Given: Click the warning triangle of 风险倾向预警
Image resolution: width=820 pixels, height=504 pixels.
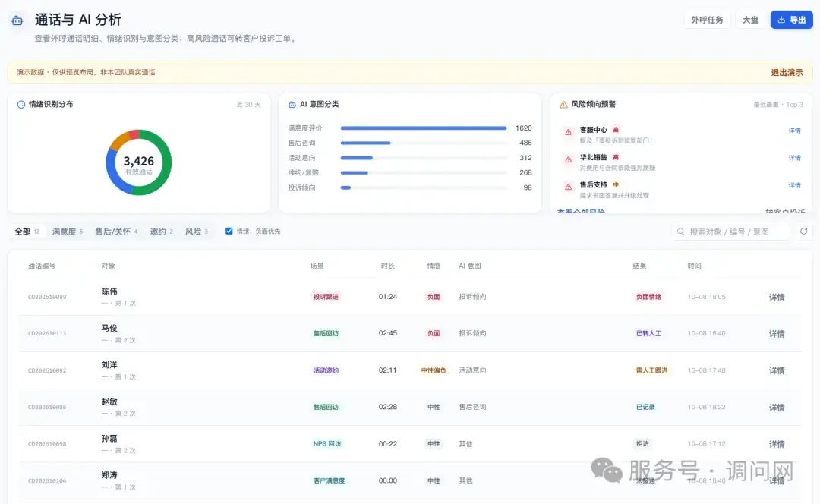Looking at the screenshot, I should (x=563, y=105).
